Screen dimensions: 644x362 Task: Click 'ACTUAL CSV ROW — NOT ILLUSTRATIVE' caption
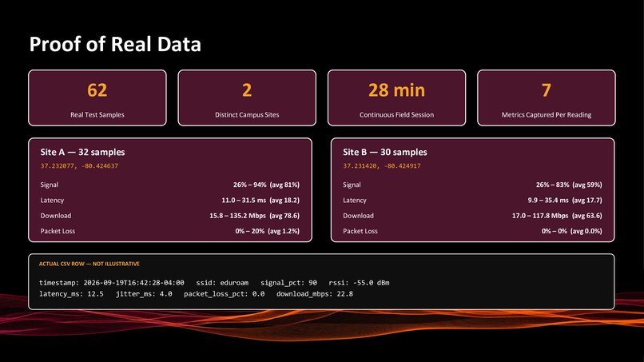89,264
